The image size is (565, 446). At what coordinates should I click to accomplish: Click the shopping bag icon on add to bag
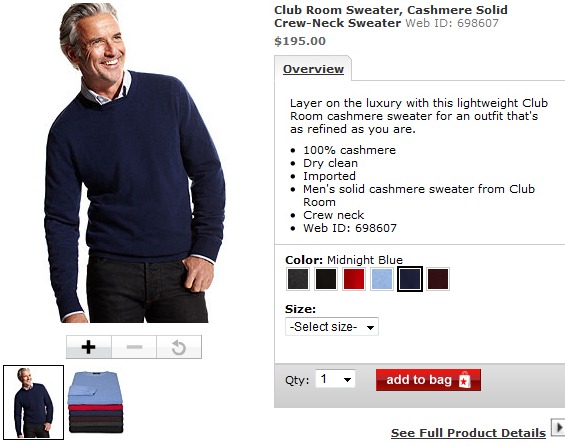pyautogui.click(x=464, y=380)
